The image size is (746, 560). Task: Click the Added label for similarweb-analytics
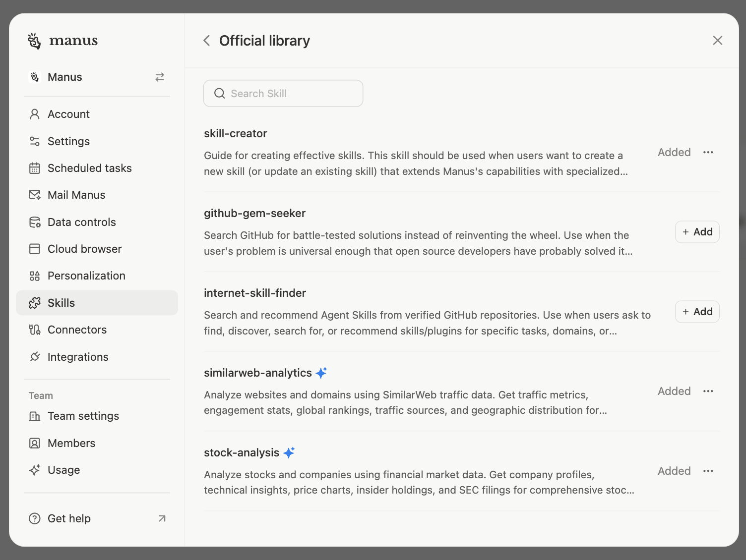tap(674, 391)
